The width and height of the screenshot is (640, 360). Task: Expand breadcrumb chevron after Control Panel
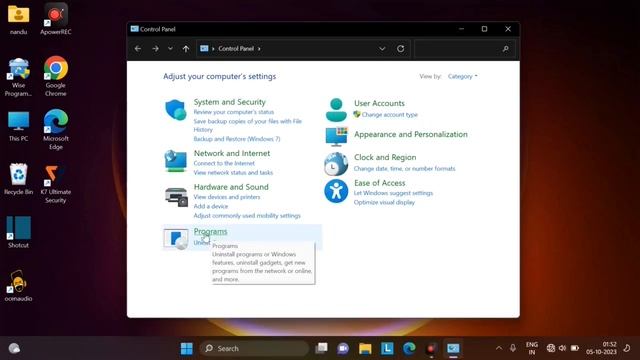(x=259, y=49)
